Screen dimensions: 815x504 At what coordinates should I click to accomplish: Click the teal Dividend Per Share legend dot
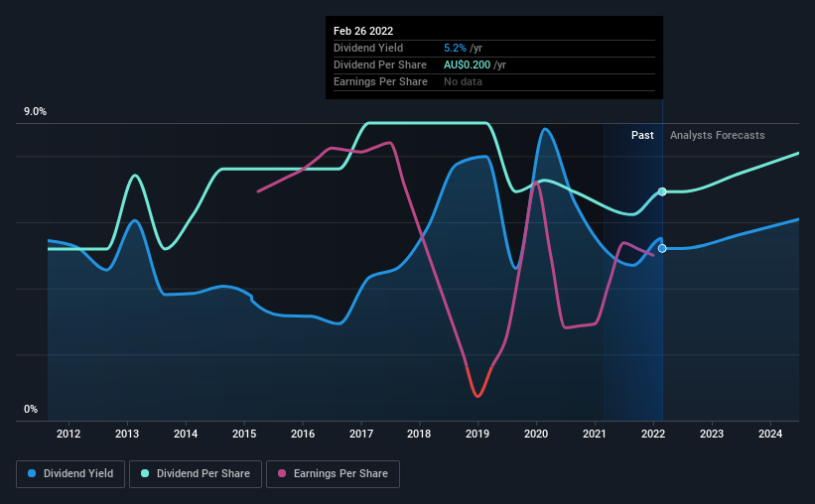145,473
